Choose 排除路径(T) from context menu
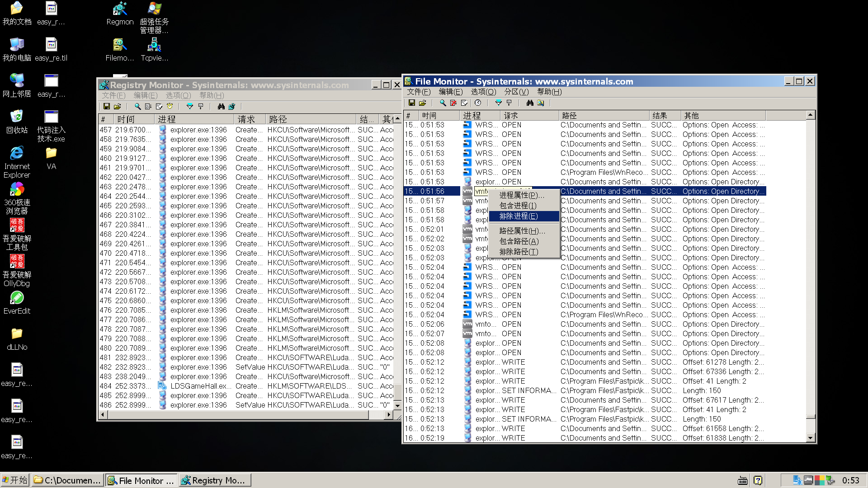This screenshot has width=868, height=488. pos(524,252)
